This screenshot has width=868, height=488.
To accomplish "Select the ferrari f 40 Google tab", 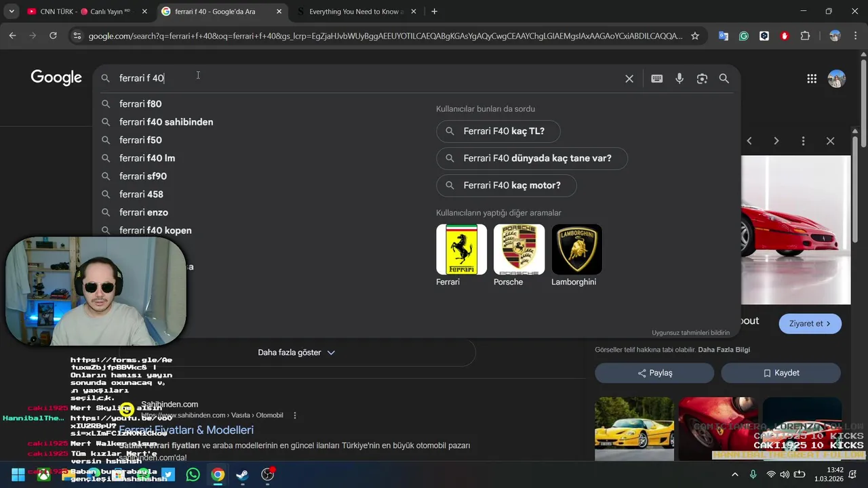I will click(x=222, y=12).
